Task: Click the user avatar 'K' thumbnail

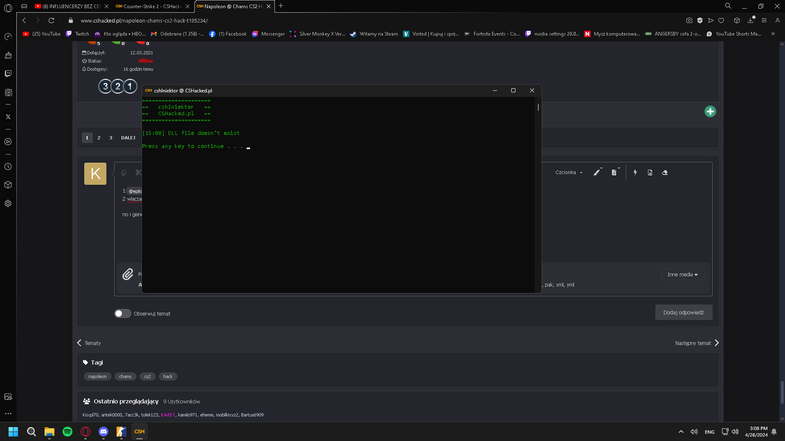Action: pyautogui.click(x=95, y=174)
